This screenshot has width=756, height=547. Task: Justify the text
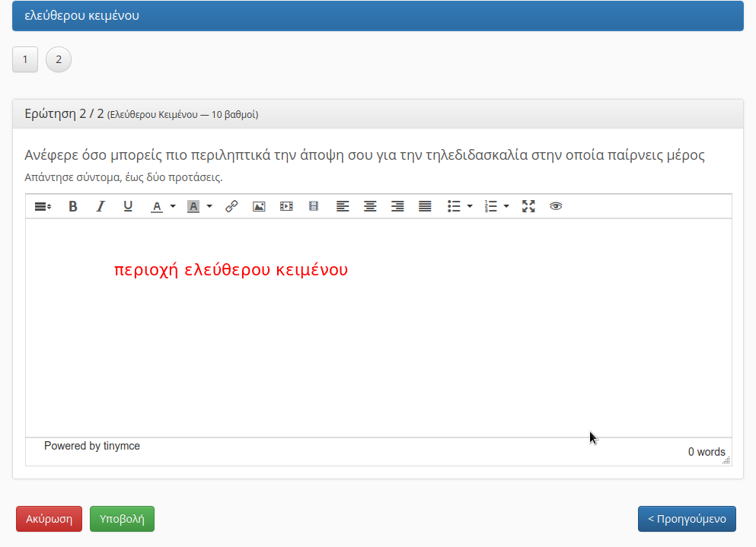click(x=425, y=206)
